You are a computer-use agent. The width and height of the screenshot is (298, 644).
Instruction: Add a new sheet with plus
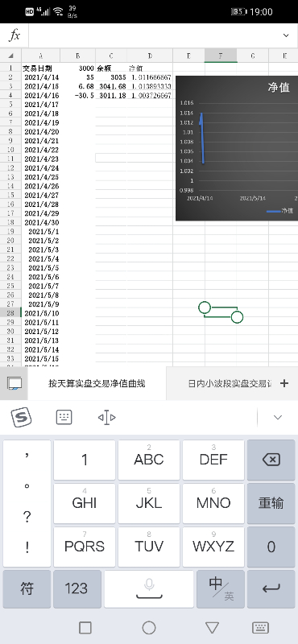(284, 383)
